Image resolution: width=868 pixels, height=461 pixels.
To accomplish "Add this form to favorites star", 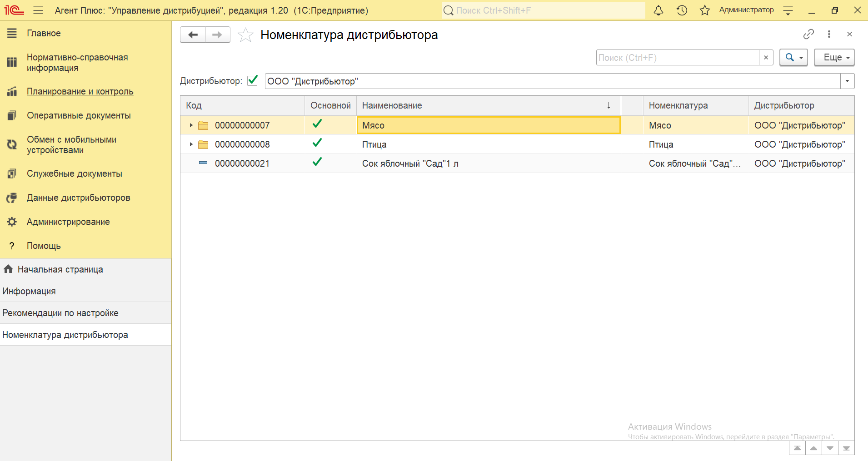I will click(245, 35).
